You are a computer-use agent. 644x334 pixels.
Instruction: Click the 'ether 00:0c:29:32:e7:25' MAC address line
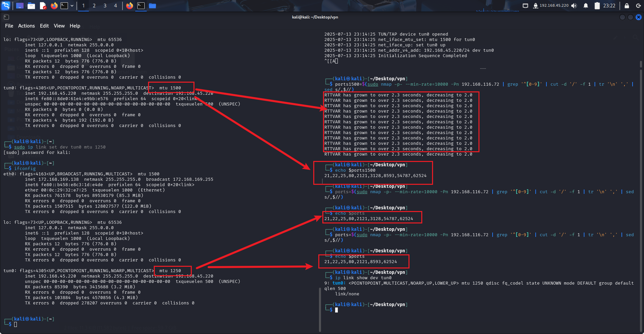[95, 190]
